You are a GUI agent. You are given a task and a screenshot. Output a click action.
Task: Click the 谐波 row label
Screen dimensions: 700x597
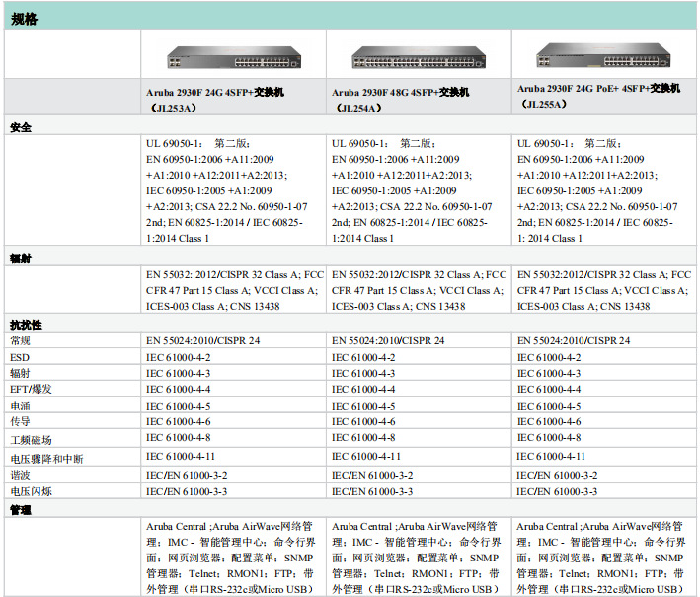click(x=20, y=475)
